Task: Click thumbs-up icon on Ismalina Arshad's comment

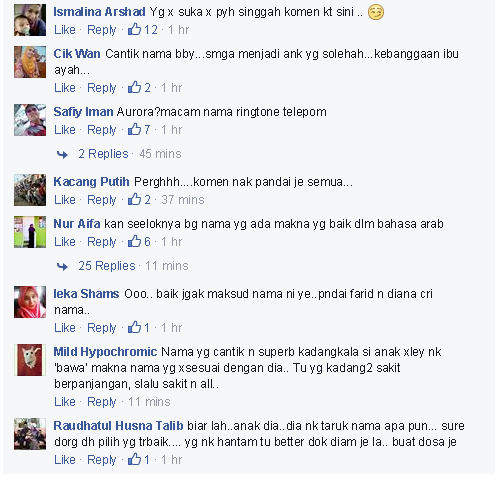Action: click(135, 29)
